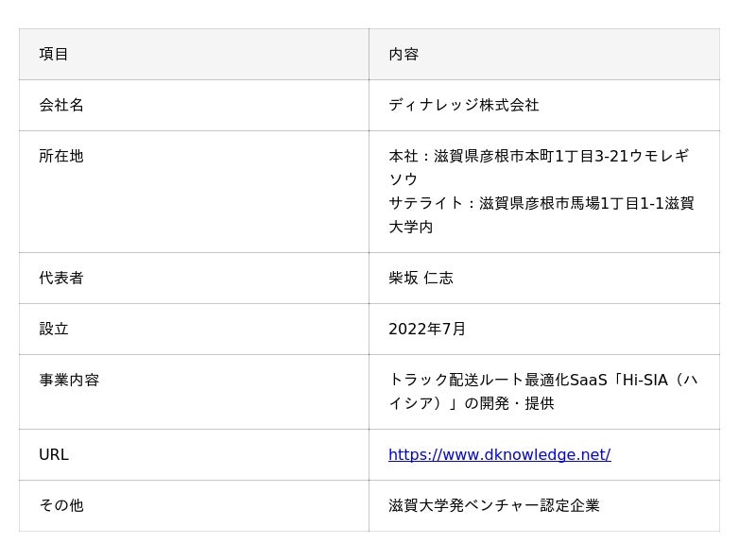The image size is (756, 560).
Task: Click the 2022年7月 establishment date
Action: click(x=427, y=330)
